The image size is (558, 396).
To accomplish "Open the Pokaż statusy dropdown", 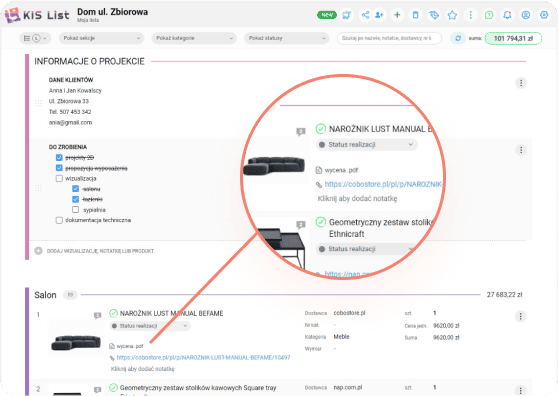I will pos(286,38).
